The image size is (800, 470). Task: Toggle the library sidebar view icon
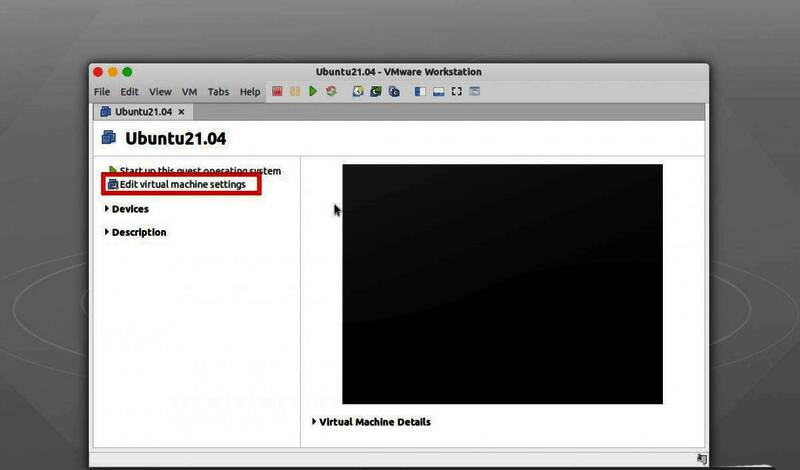click(421, 92)
